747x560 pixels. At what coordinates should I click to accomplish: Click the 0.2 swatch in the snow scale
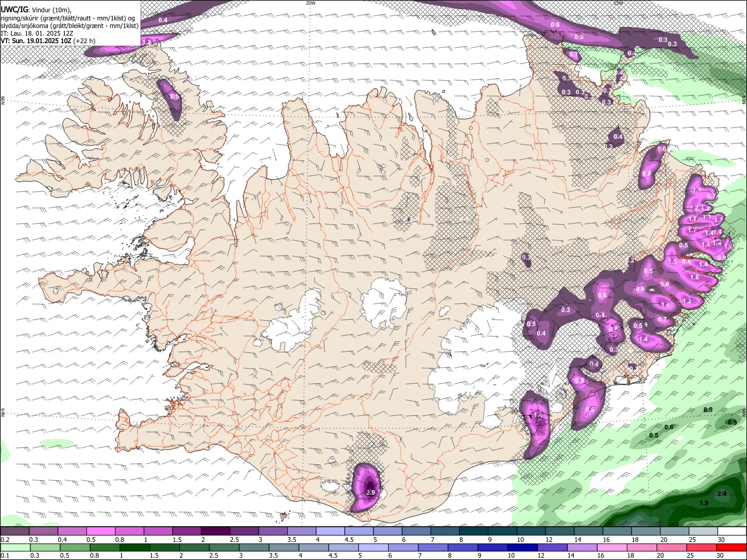click(x=15, y=531)
